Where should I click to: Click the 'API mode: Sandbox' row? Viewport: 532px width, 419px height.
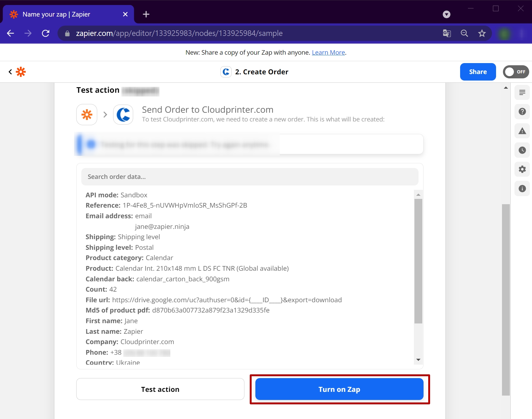click(x=116, y=195)
